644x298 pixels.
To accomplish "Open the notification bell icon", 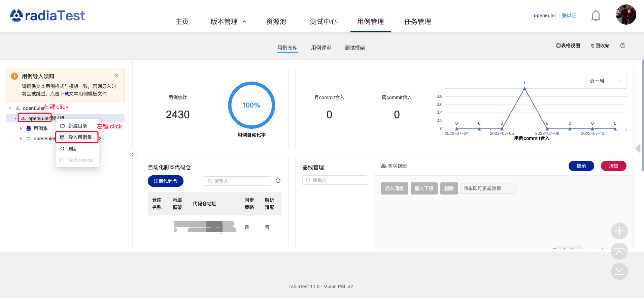I will (596, 16).
